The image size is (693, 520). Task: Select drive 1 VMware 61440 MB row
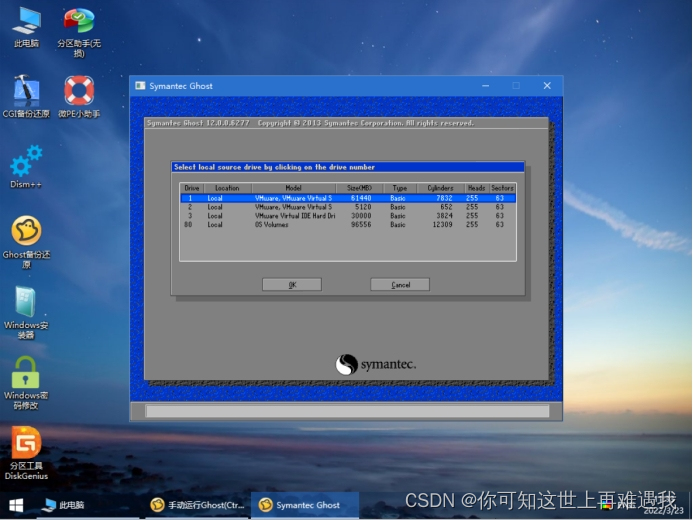[348, 198]
